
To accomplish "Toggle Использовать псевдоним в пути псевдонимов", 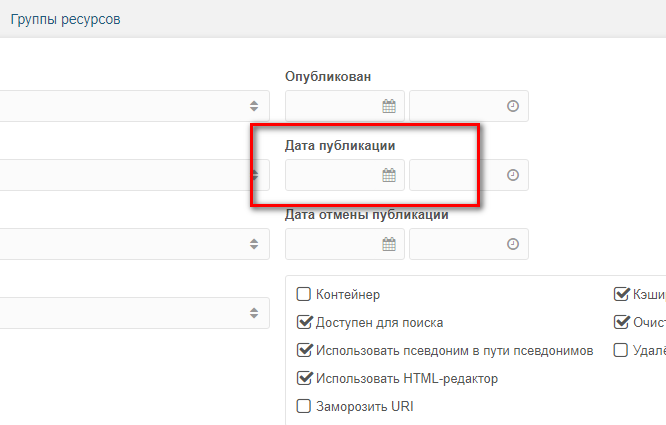I will 304,351.
